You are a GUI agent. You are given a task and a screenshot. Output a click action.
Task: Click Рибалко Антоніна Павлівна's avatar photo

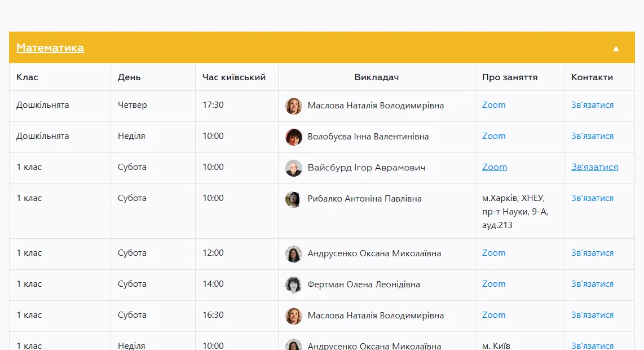coord(294,199)
